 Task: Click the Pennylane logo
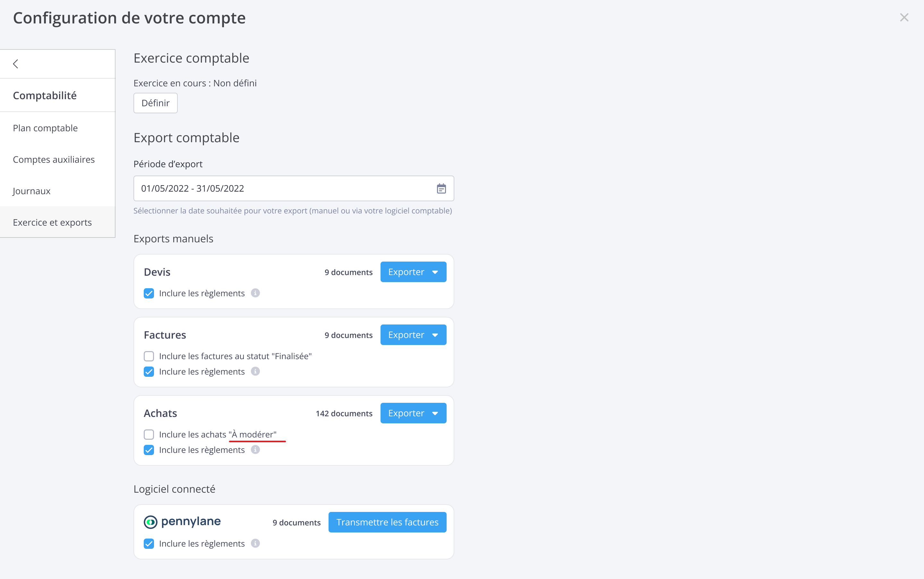point(182,522)
